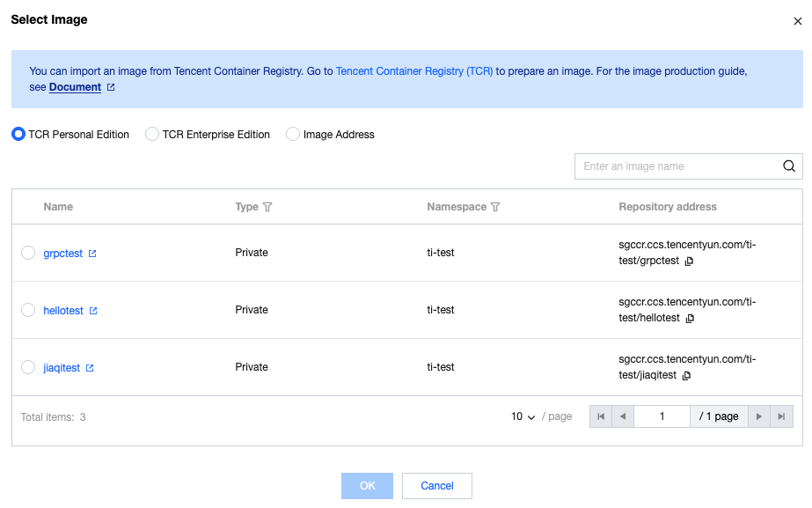Copy hellotest repository address
This screenshot has height=508, width=812.
point(691,319)
